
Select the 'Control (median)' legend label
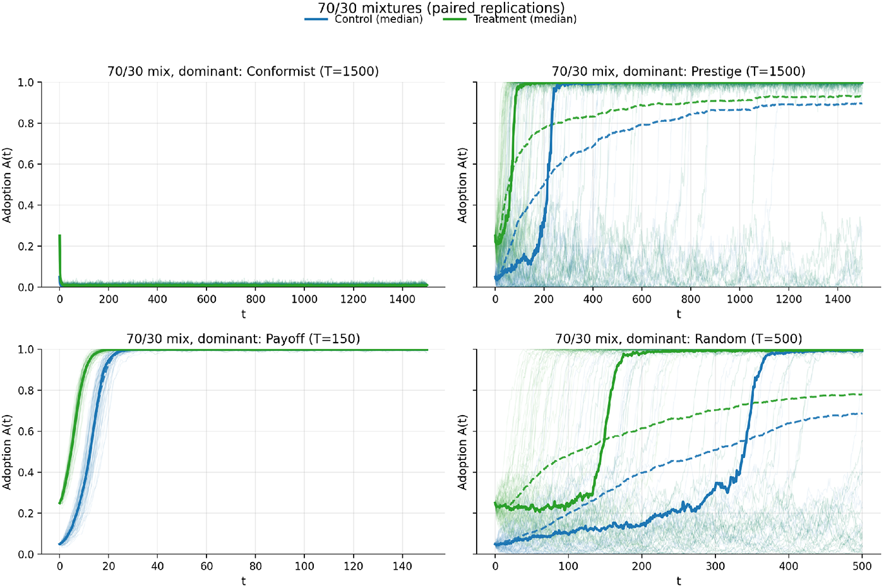(x=379, y=20)
